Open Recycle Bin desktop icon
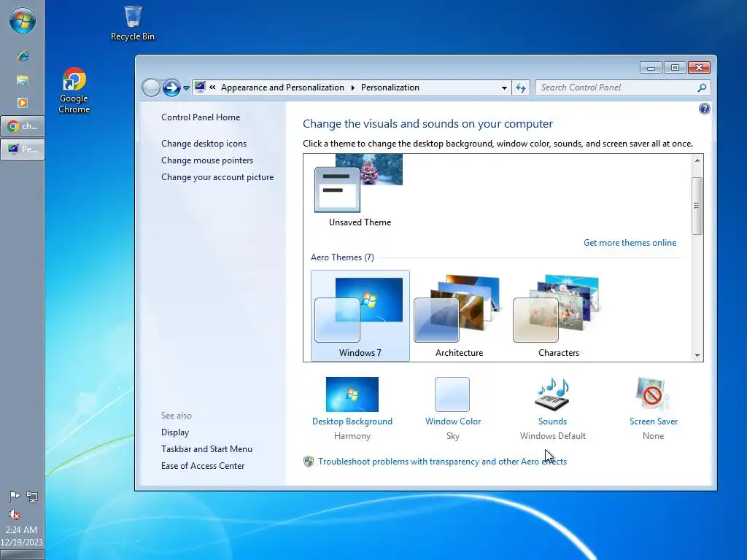Screen dimensions: 747x560 tap(133, 23)
